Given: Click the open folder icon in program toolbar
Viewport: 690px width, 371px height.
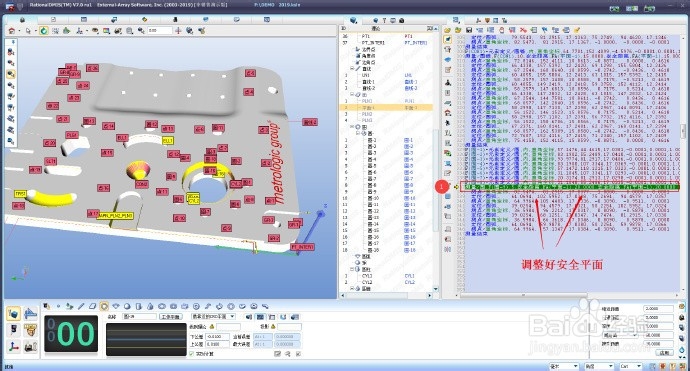Looking at the screenshot, I should click(x=447, y=30).
